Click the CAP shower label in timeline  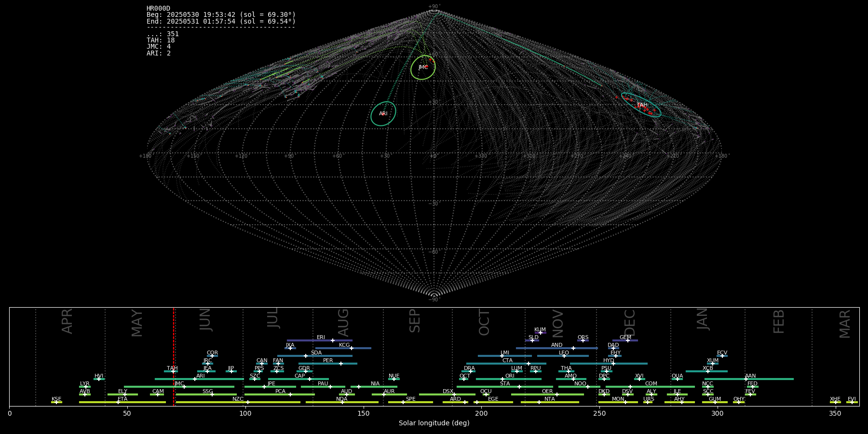[299, 376]
